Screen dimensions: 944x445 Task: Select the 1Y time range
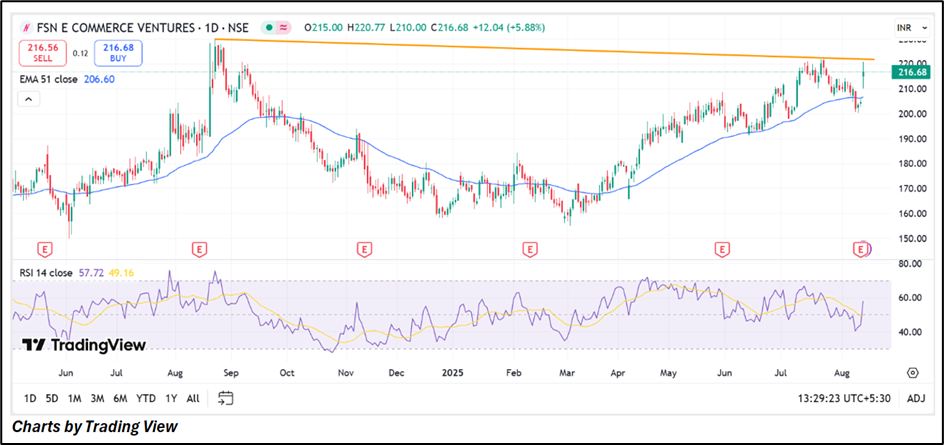pos(172,398)
